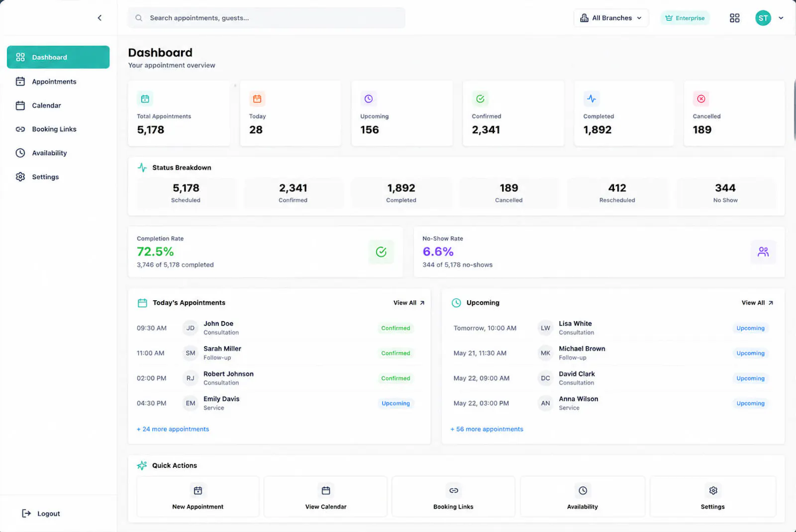Click the RJ avatar for Robert Johnson
The image size is (796, 532).
coord(191,378)
